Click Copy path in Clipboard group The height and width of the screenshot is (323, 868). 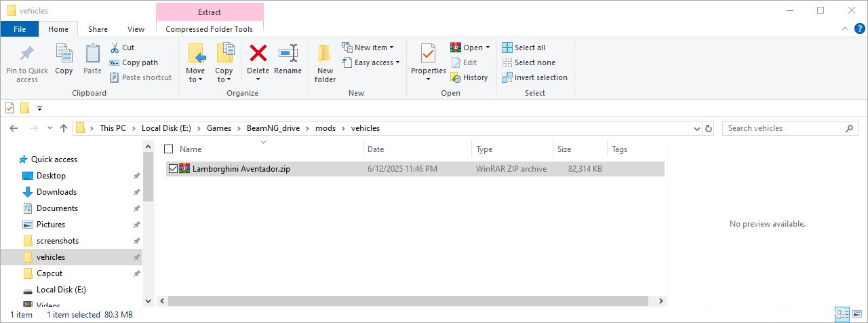click(134, 62)
